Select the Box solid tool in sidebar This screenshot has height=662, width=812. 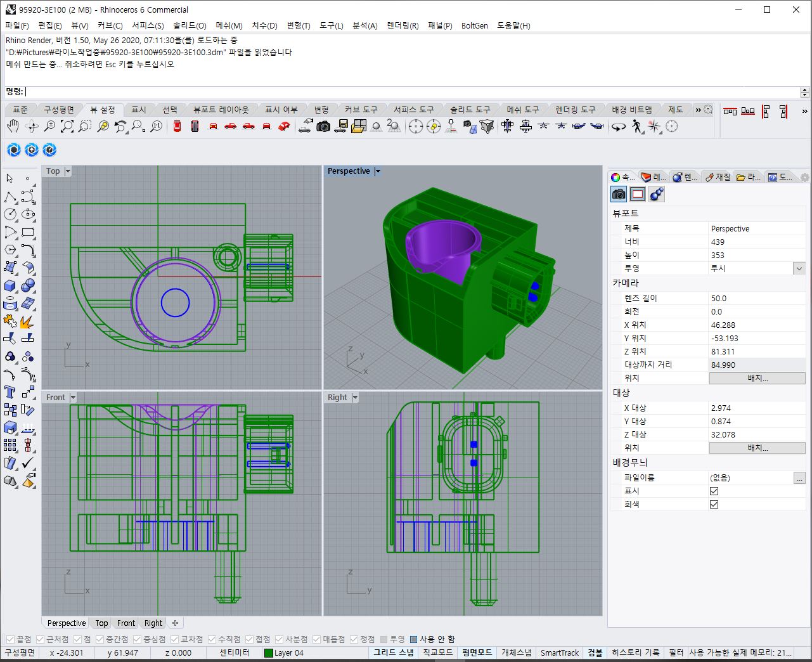click(10, 285)
